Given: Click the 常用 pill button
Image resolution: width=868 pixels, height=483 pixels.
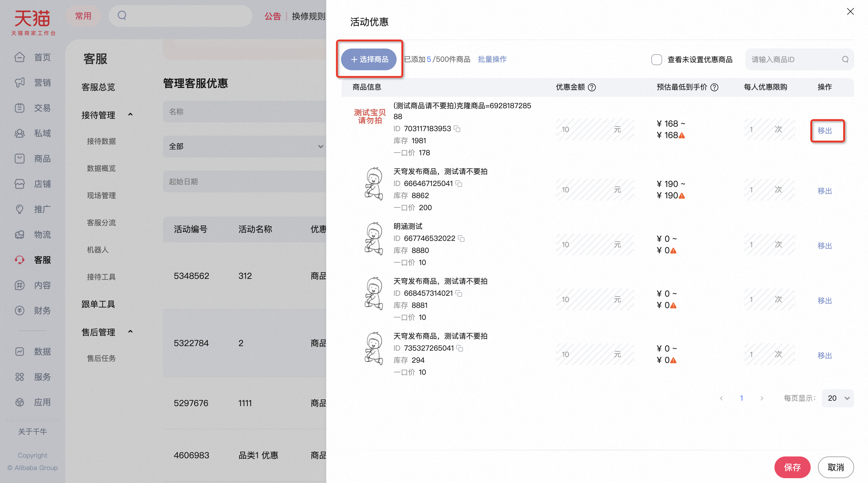Looking at the screenshot, I should click(x=83, y=16).
